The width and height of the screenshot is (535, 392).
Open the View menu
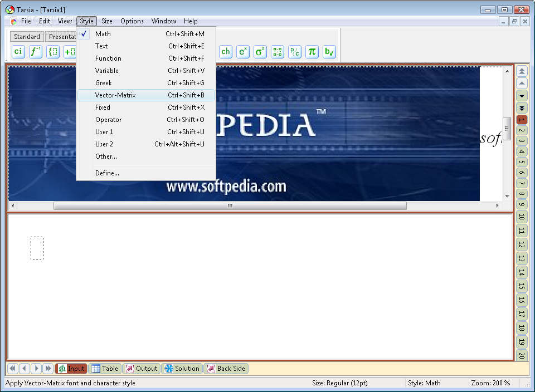pos(65,21)
